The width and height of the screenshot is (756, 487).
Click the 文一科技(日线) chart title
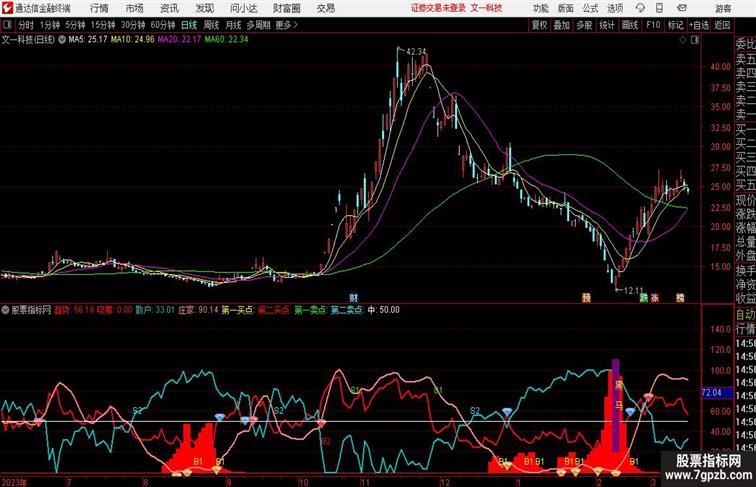(28, 40)
